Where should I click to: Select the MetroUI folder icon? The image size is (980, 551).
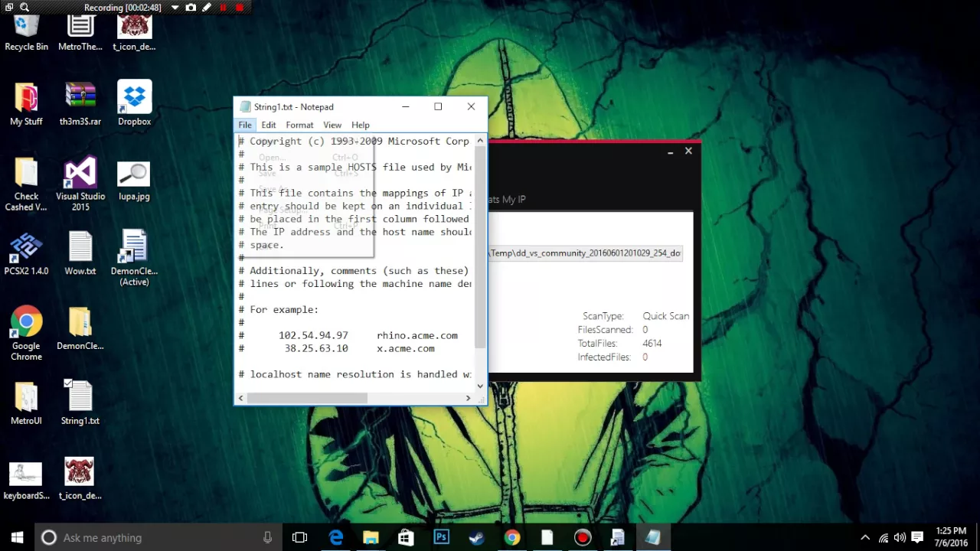click(x=26, y=403)
